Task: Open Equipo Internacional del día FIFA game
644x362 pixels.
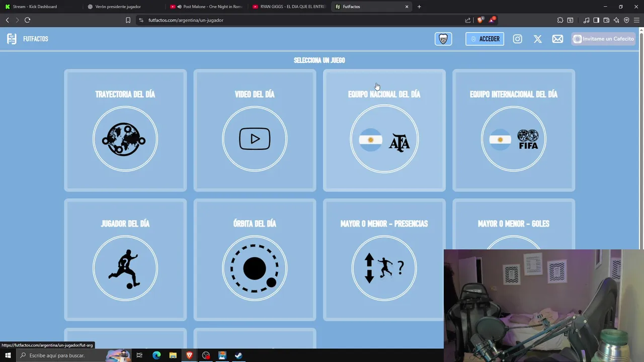Action: [x=514, y=130]
